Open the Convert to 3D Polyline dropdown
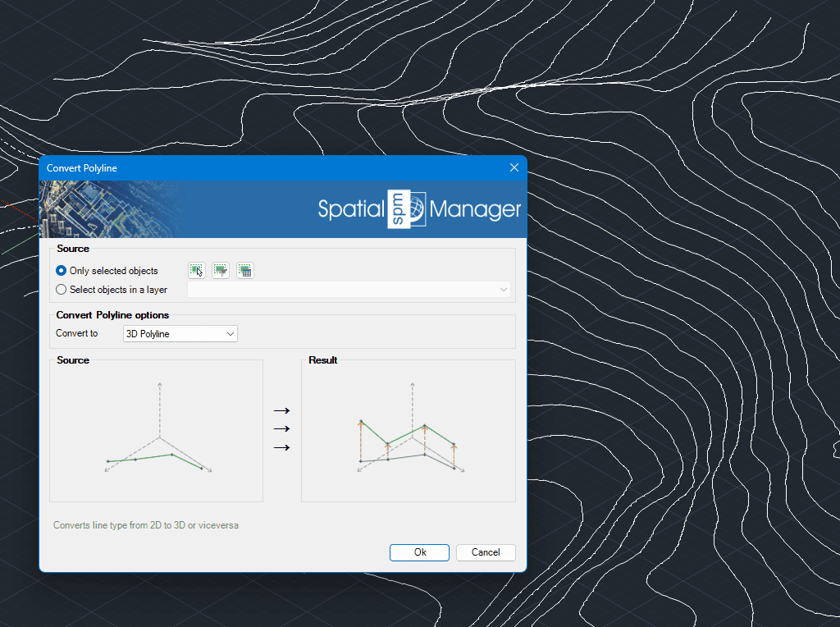The image size is (840, 627). click(180, 334)
